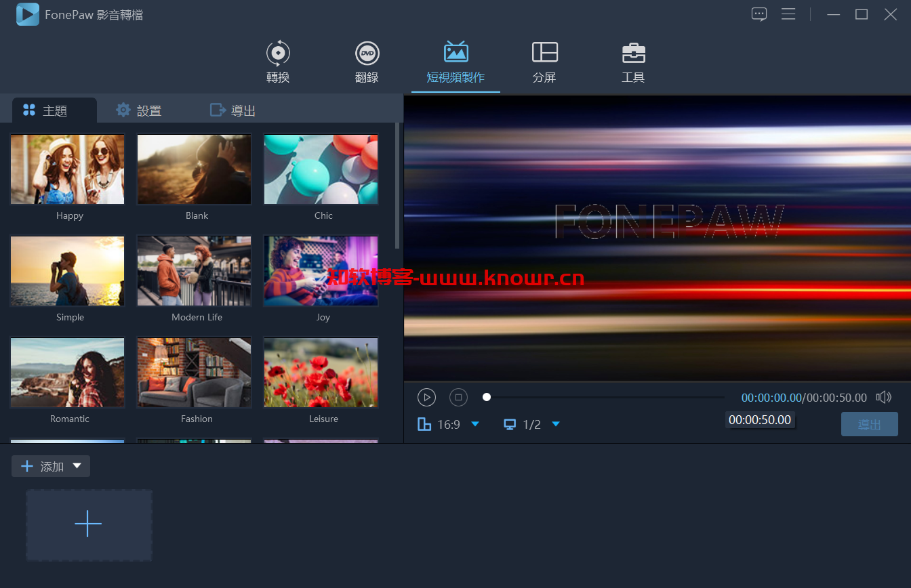Choose the Blank theme thumbnail
This screenshot has width=911, height=588.
coord(194,169)
